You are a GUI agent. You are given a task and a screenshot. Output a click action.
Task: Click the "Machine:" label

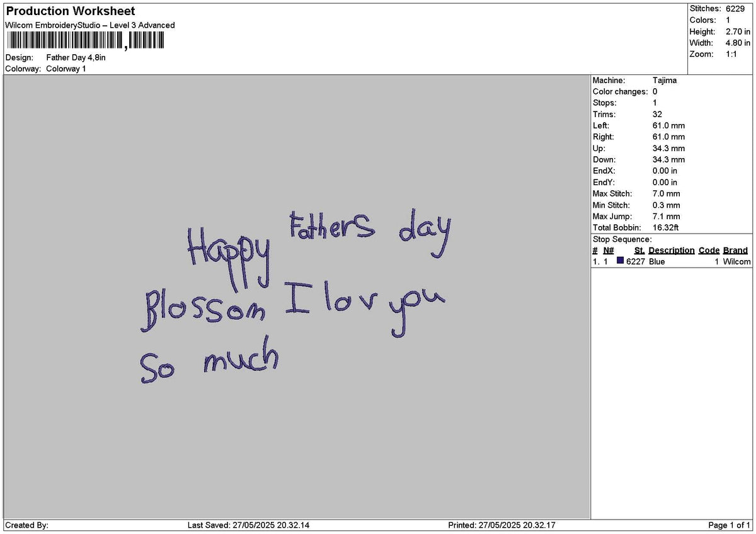point(609,81)
